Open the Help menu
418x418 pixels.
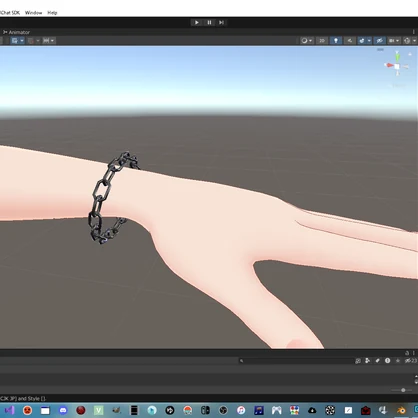click(52, 13)
